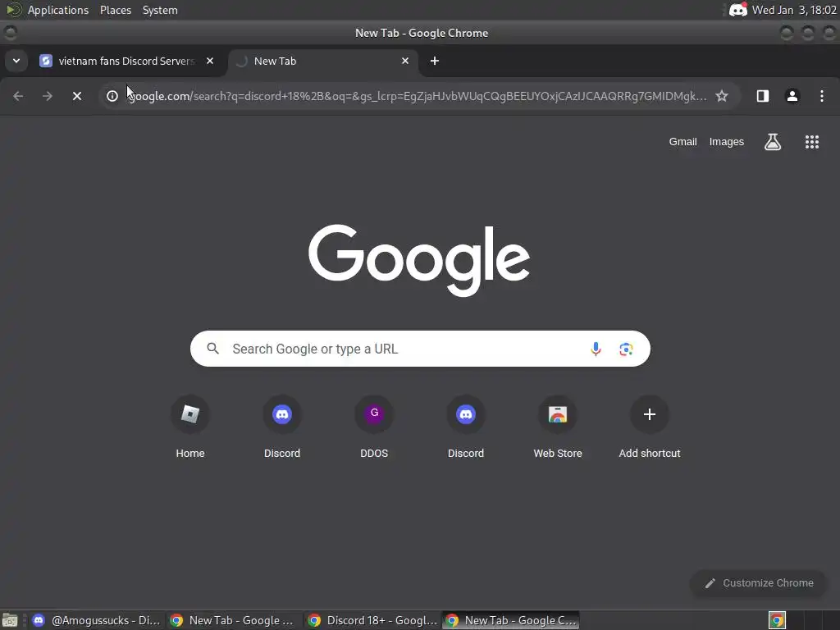Open the DDOS shortcut tile
840x630 pixels.
(x=374, y=427)
